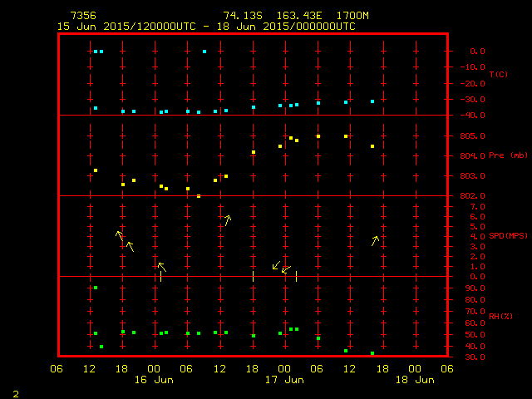Click the 802.0 pressure tick value

point(471,196)
